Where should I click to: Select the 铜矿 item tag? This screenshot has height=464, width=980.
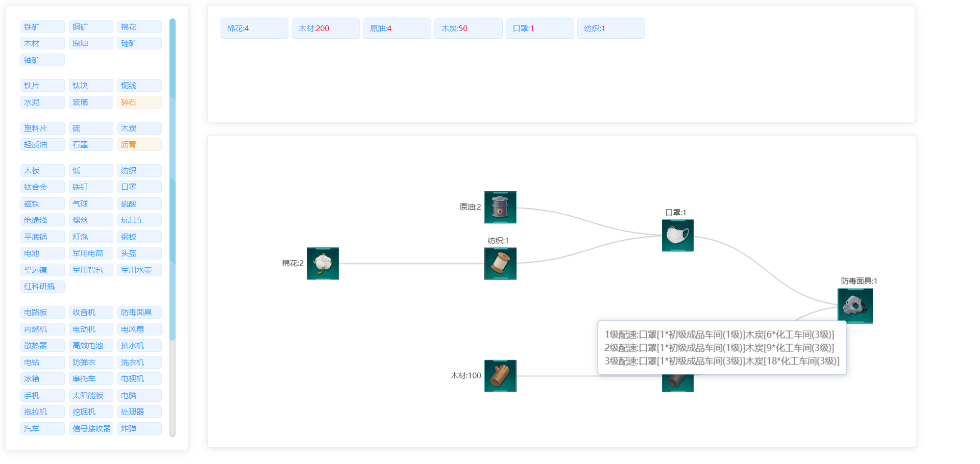91,27
